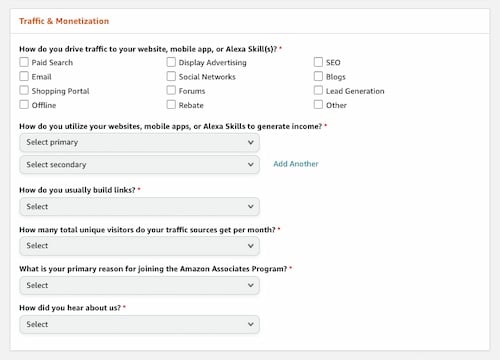Tick the Blogs checkbox
This screenshot has width=500, height=360.
318,76
